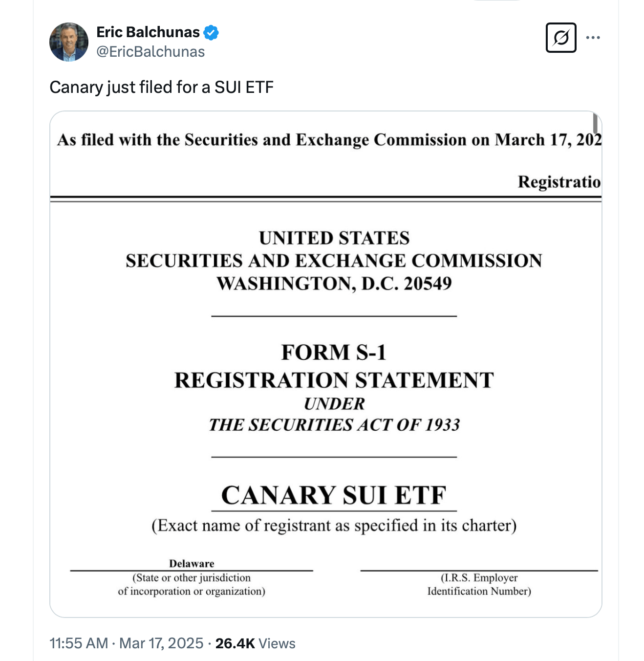
Task: Click the CANARY SUI ETF title in filing
Action: (x=334, y=495)
